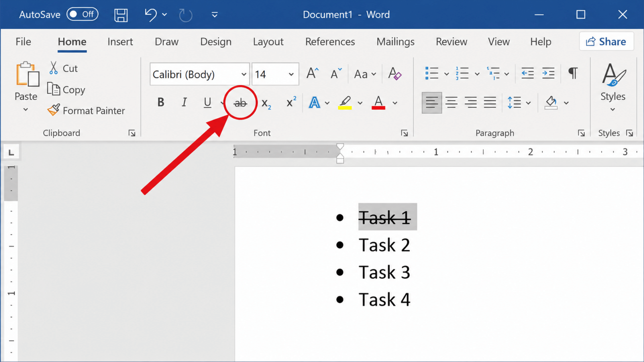644x362 pixels.
Task: Open the font size dropdown
Action: tap(291, 74)
